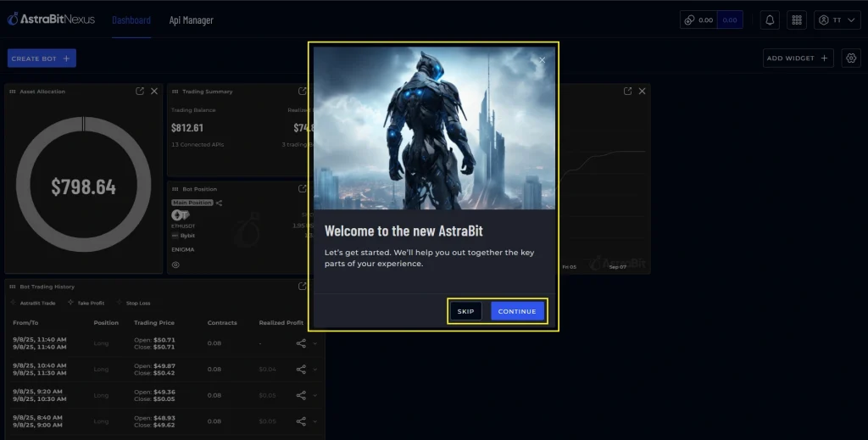Toggle the AstraBit Trade legend item
This screenshot has height=440, width=868.
coord(33,304)
